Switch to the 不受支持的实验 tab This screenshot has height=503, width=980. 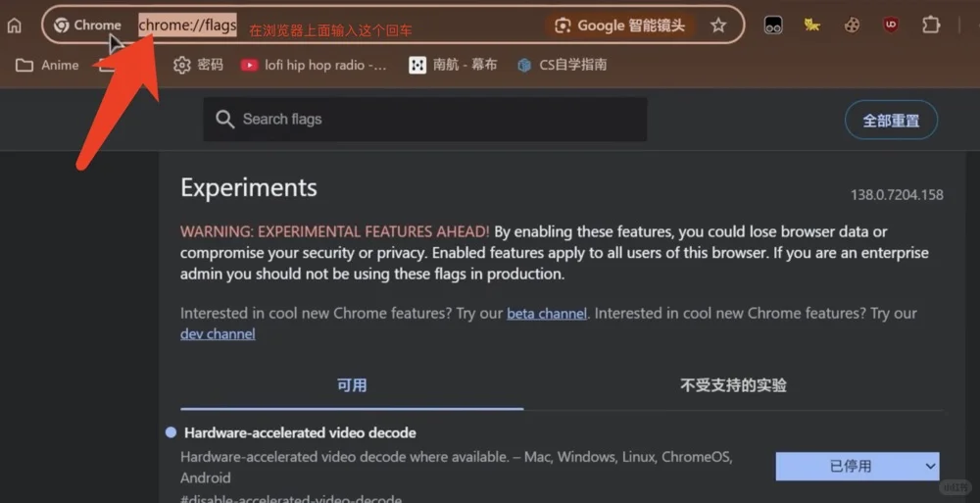pyautogui.click(x=733, y=385)
